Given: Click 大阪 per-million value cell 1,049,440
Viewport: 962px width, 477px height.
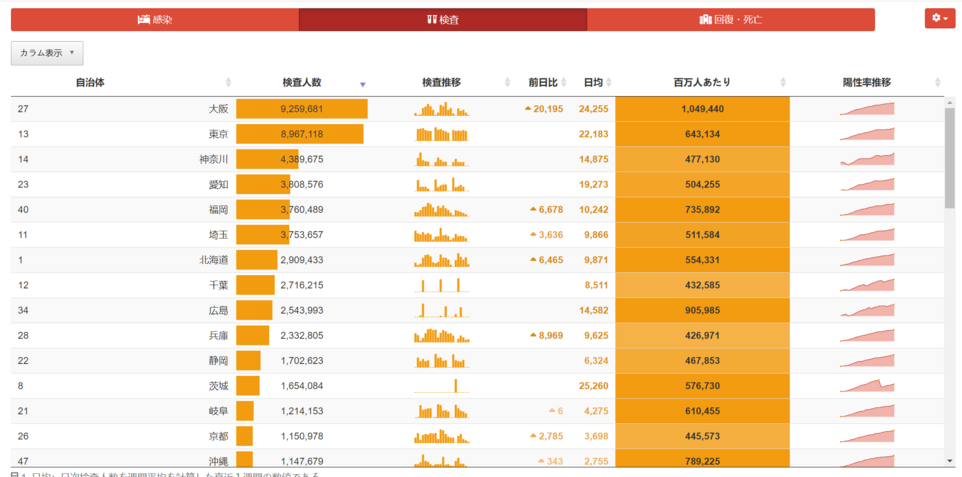Looking at the screenshot, I should click(702, 109).
